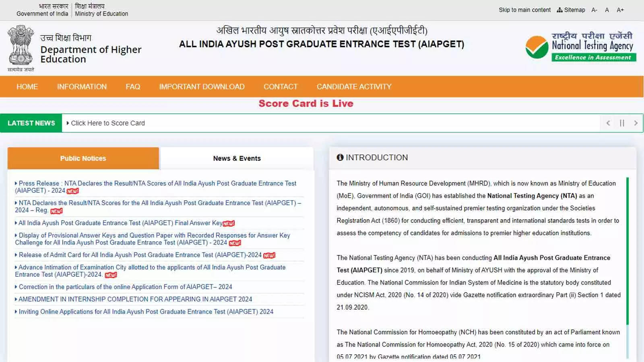Image resolution: width=644 pixels, height=362 pixels.
Task: Open Sitemap link with tree icon
Action: [571, 10]
